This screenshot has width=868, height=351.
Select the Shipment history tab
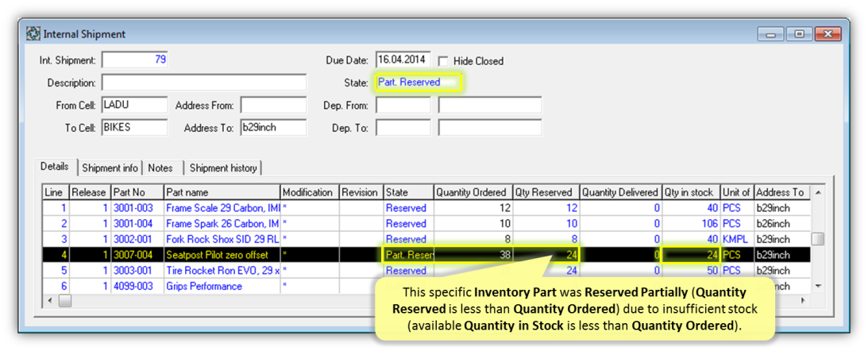coord(222,168)
